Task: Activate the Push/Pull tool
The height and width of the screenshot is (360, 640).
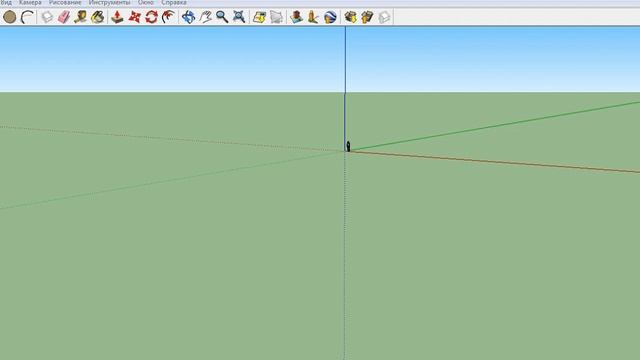Action: tap(118, 17)
